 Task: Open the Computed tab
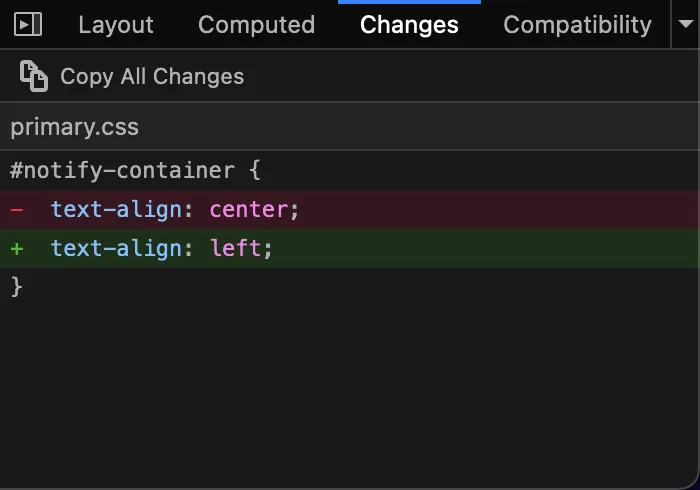[x=256, y=25]
